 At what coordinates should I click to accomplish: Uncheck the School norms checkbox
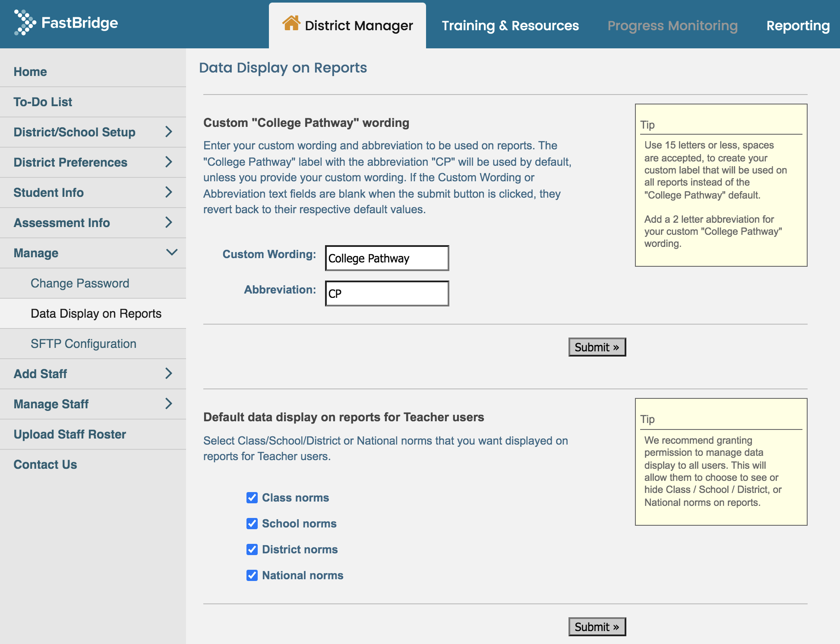click(252, 524)
